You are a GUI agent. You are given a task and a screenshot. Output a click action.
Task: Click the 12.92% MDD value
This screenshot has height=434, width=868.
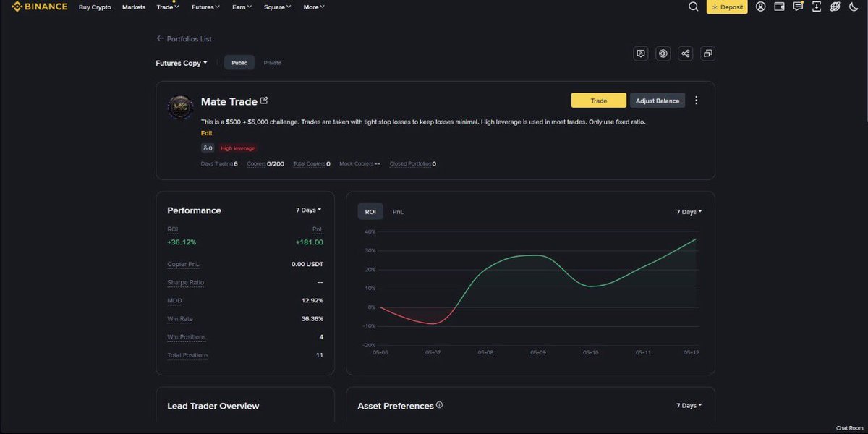coord(312,300)
